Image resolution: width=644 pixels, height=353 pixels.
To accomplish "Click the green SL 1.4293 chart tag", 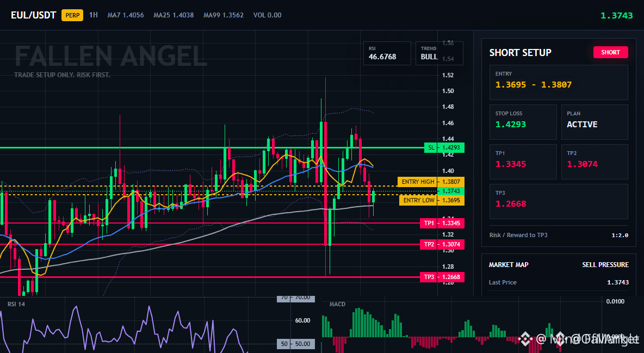I will 444,147.
